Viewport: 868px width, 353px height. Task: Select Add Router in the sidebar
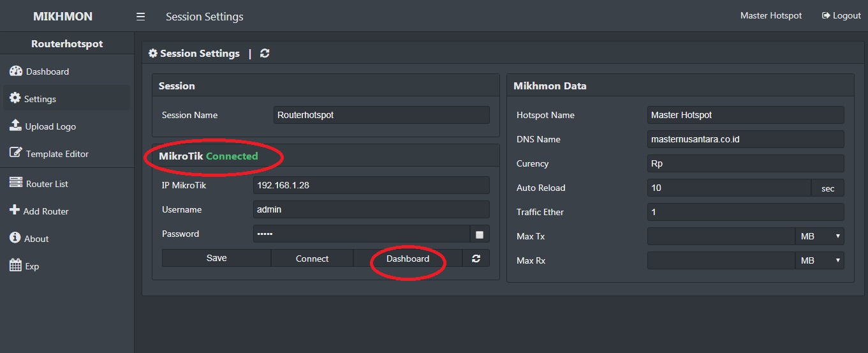(x=66, y=211)
